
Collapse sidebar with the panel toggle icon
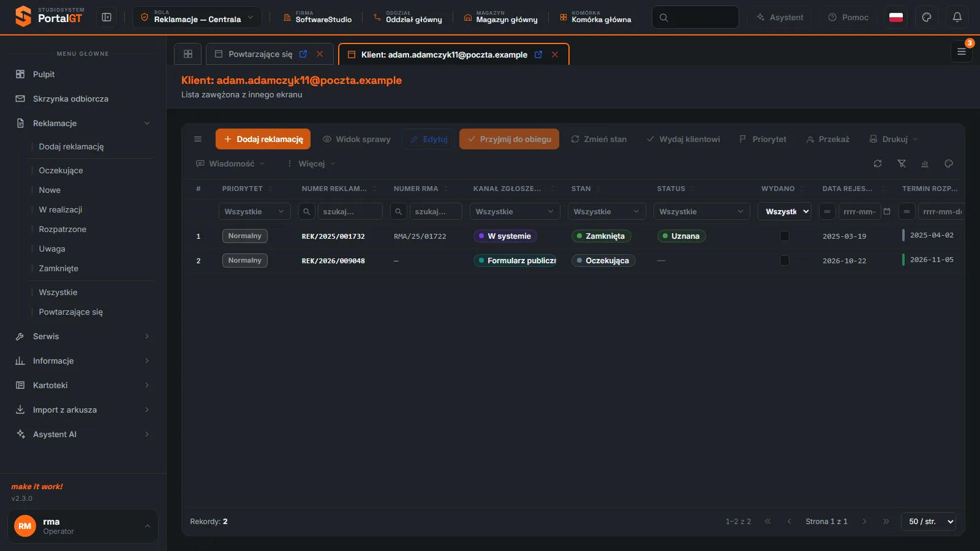(107, 17)
